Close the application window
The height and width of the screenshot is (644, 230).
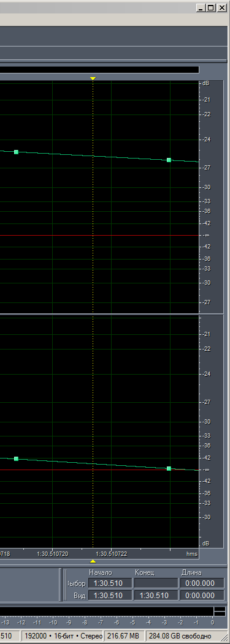pos(221,7)
